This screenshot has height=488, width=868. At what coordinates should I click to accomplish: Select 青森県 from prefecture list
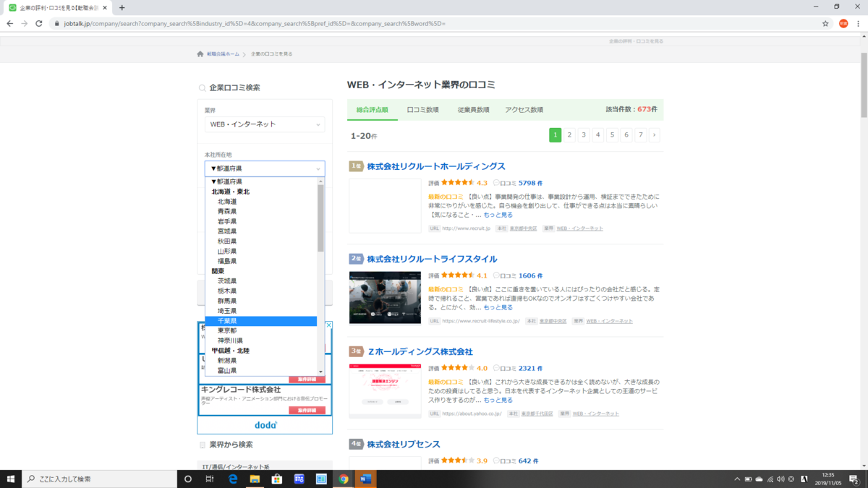(x=227, y=211)
